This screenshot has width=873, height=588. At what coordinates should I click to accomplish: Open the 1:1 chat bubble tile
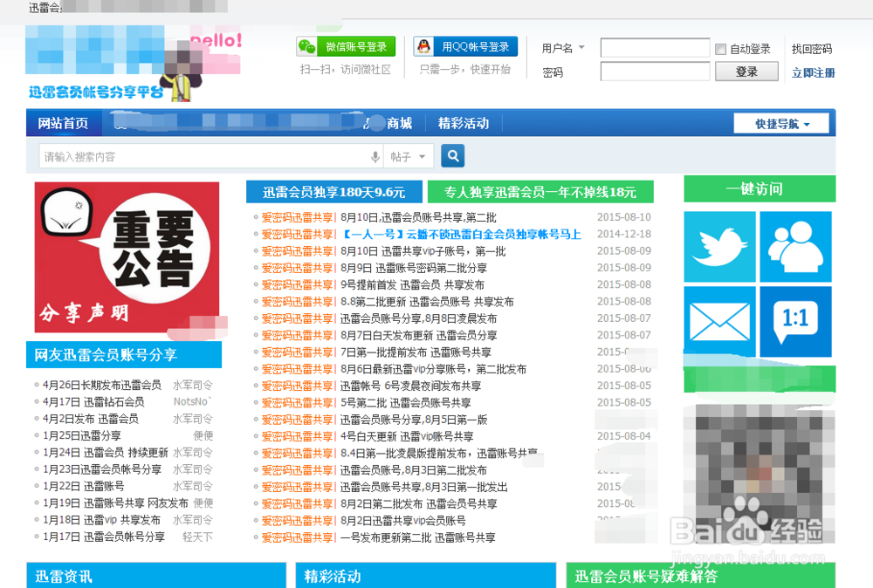pyautogui.click(x=795, y=322)
